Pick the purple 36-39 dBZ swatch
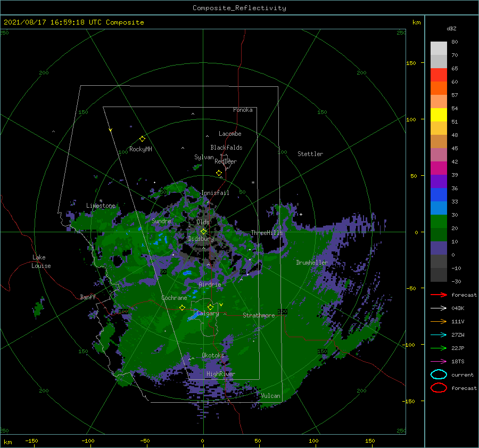This screenshot has height=448, width=479. tap(439, 182)
